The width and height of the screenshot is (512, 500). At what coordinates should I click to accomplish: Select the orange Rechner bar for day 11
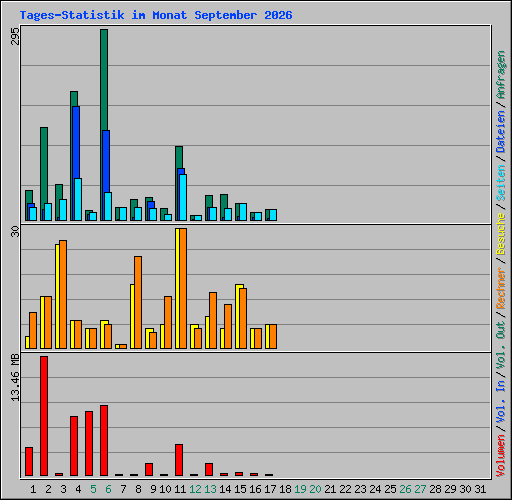(x=183, y=288)
